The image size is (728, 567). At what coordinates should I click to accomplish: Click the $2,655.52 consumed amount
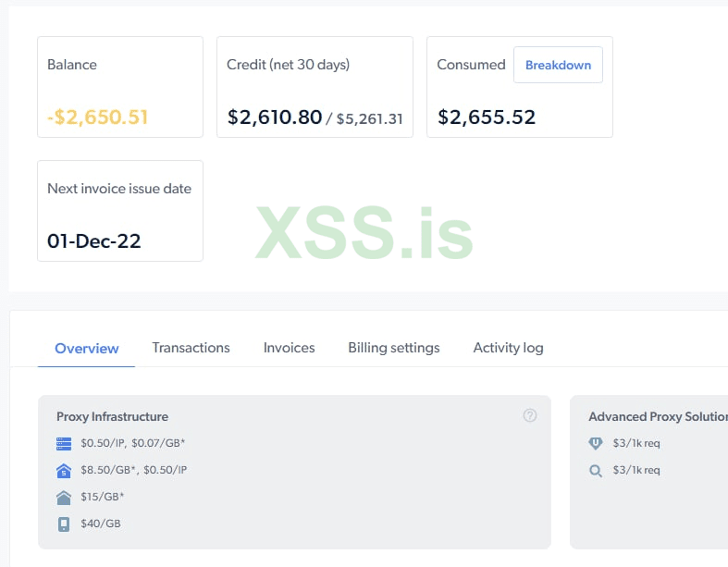click(x=487, y=117)
